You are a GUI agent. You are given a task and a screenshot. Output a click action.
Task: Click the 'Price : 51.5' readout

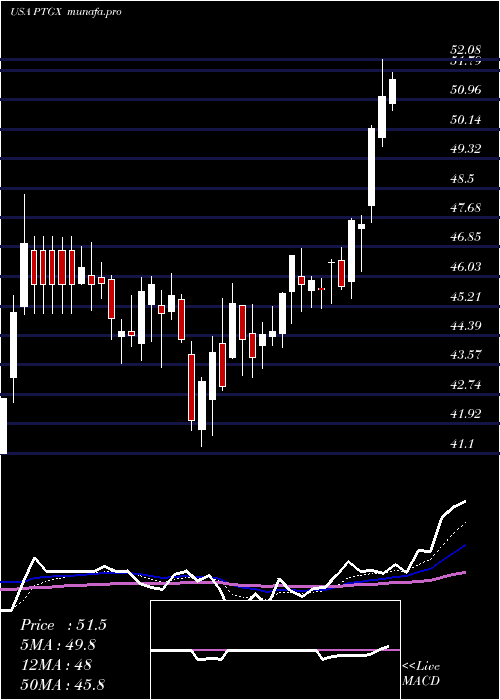[x=63, y=625]
